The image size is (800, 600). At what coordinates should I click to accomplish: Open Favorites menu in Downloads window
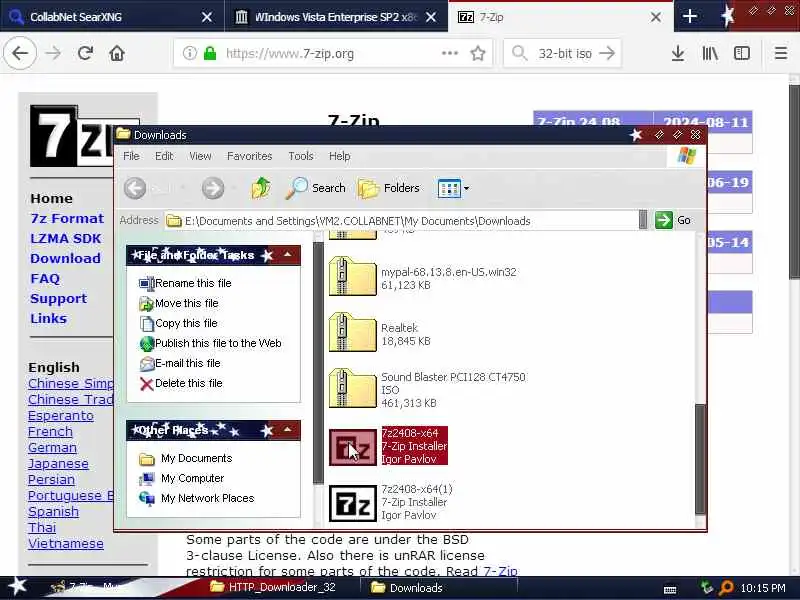[x=249, y=156]
